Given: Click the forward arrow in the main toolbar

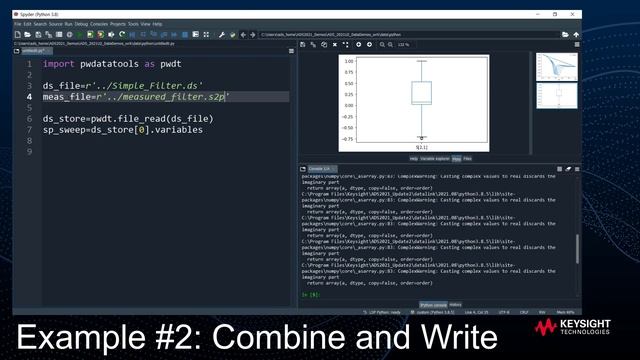Looking at the screenshot, I should pyautogui.click(x=253, y=35).
